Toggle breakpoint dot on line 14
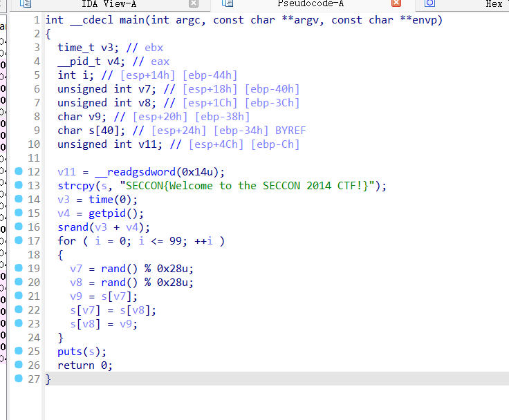509x420 pixels. coord(19,198)
